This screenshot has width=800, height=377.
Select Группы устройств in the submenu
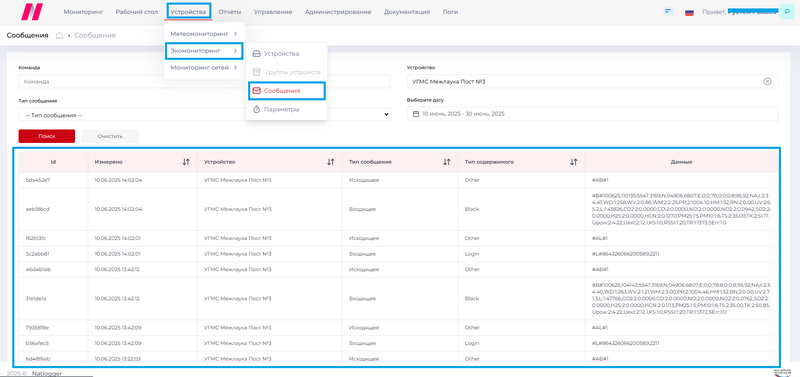click(x=293, y=72)
